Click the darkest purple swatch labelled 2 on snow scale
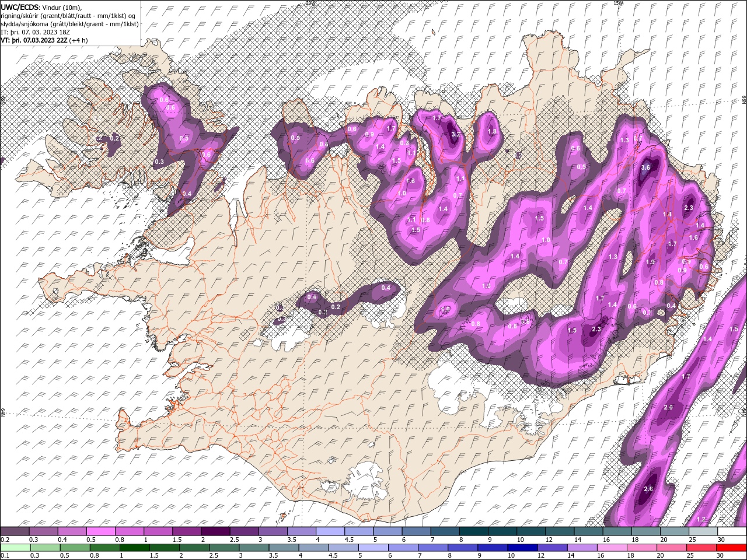This screenshot has width=747, height=560. tap(215, 531)
